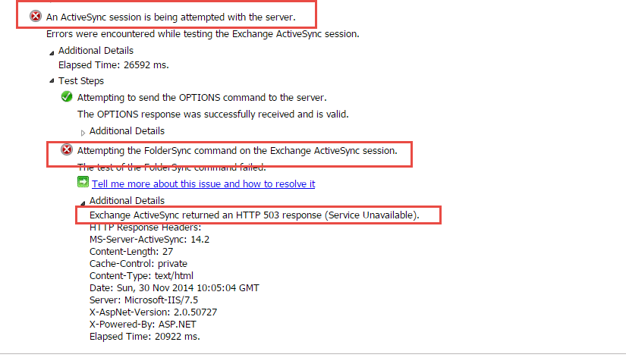Click the 'Test Steps' label
Viewport: 626px width, 364px height.
pyautogui.click(x=81, y=81)
